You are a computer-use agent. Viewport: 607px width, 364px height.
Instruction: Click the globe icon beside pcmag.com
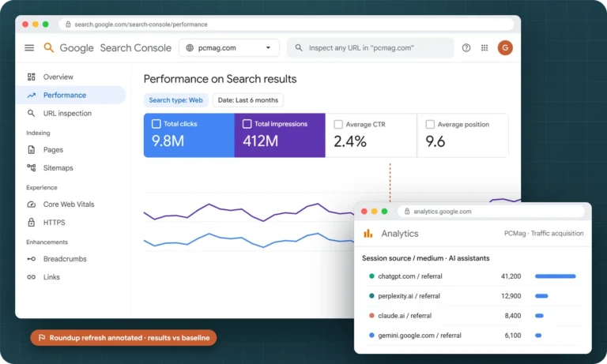point(190,48)
